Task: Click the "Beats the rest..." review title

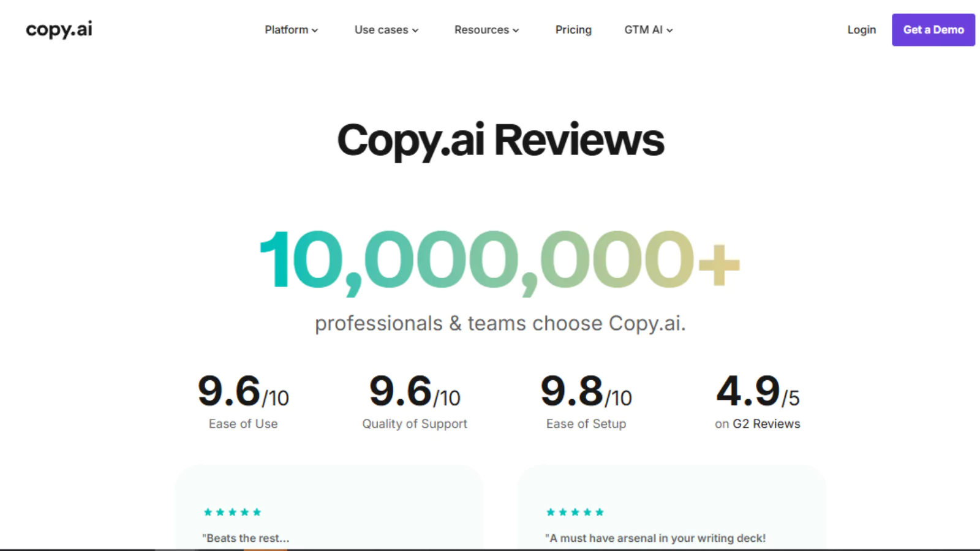Action: (246, 538)
